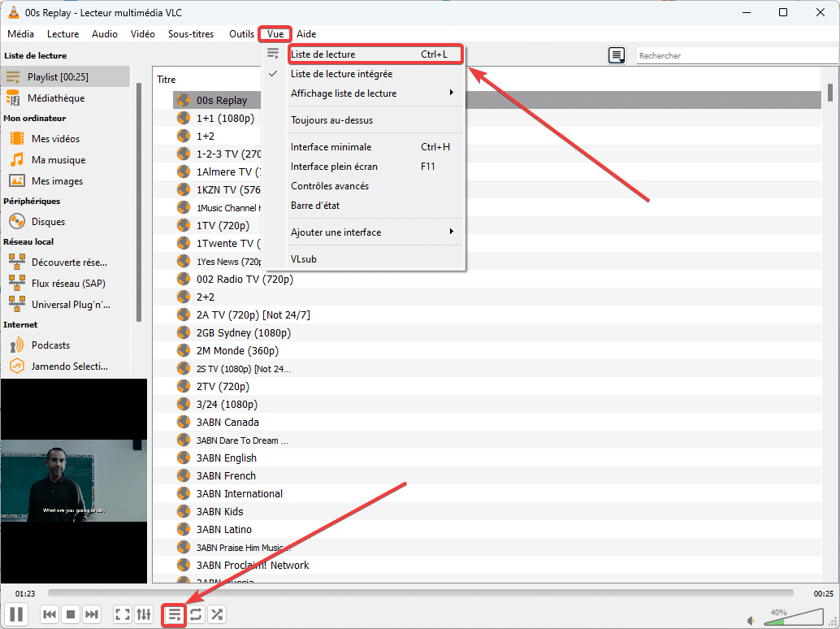Screen dimensions: 840x629
Task: Open the Outils menu
Action: [x=241, y=33]
